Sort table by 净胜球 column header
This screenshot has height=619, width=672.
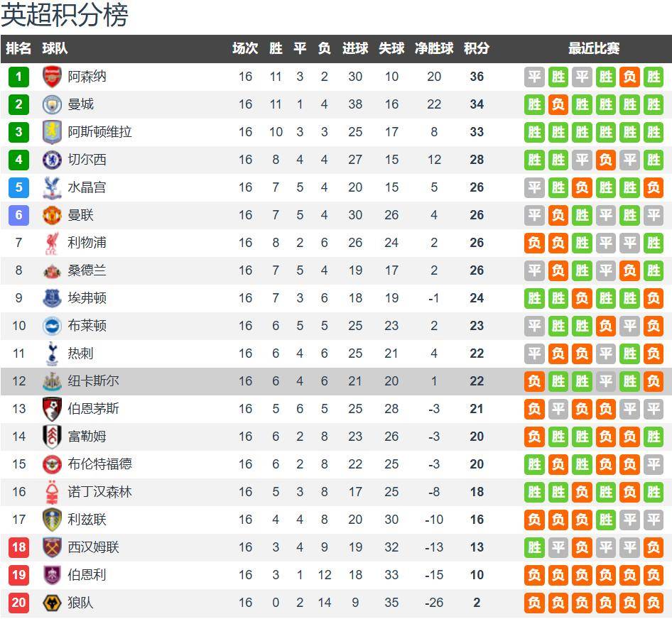pyautogui.click(x=434, y=48)
